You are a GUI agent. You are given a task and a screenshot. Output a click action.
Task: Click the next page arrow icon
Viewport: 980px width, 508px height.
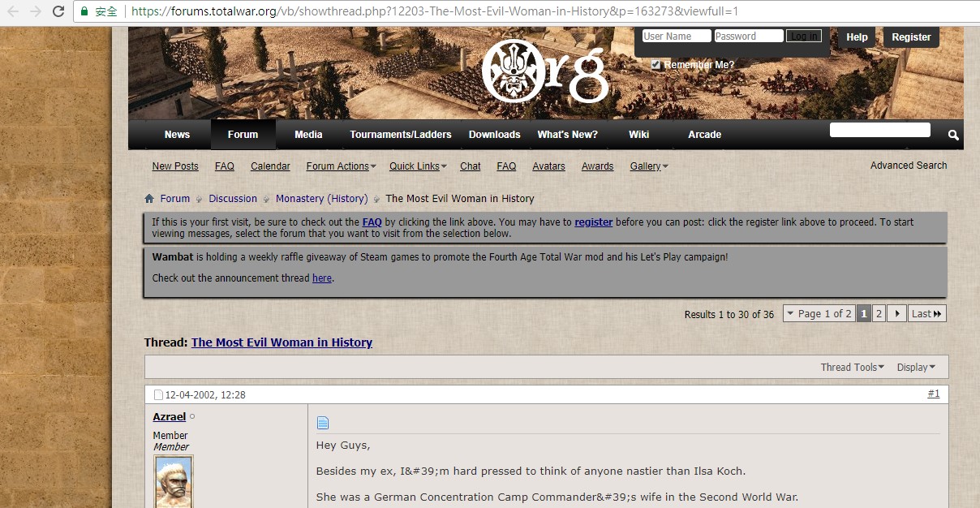click(896, 314)
